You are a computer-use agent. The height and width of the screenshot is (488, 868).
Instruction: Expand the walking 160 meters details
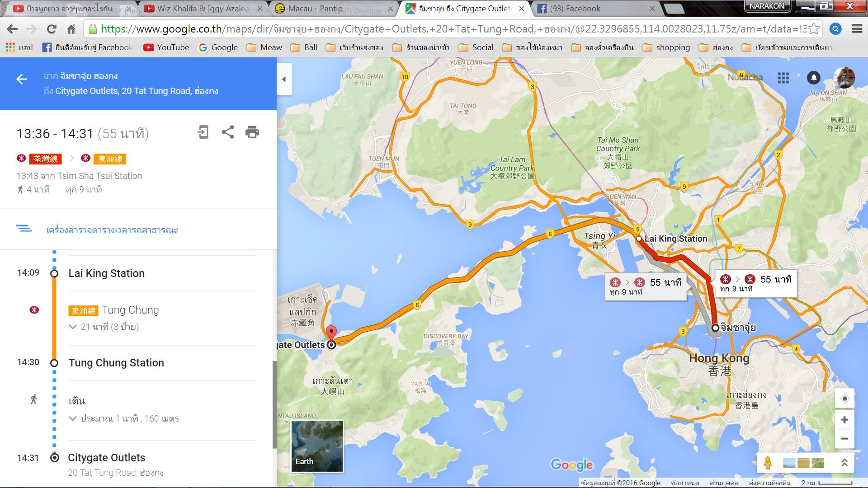click(124, 418)
